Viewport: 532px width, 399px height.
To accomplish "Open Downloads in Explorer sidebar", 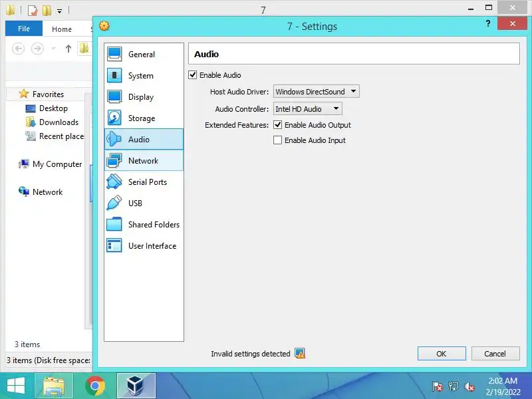I will [x=59, y=122].
